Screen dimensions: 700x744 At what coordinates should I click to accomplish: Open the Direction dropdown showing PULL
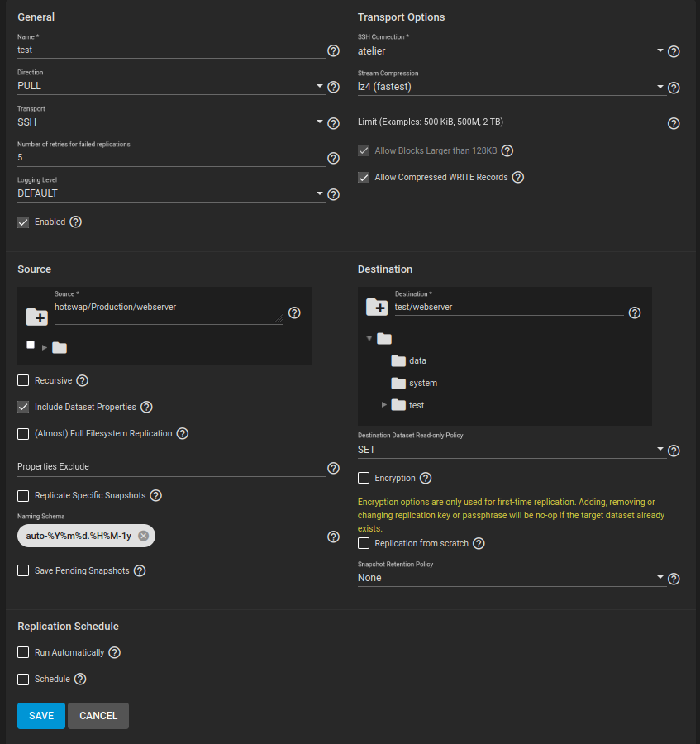170,86
